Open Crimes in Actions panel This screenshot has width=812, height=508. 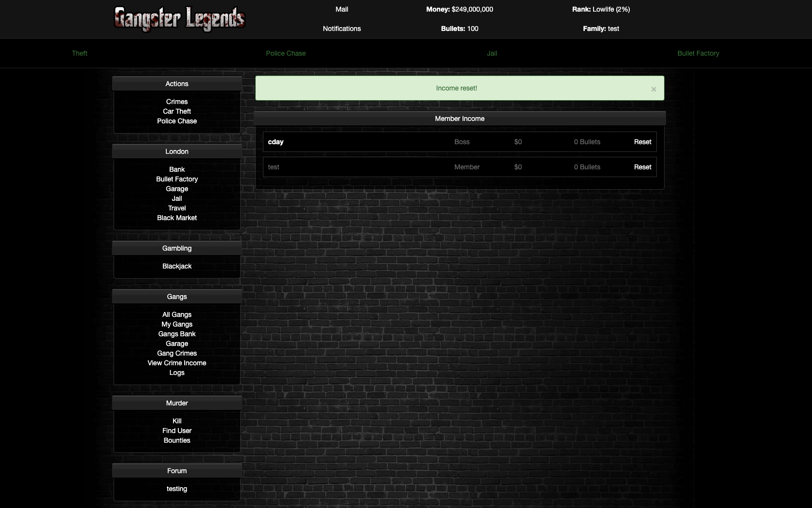tap(177, 102)
